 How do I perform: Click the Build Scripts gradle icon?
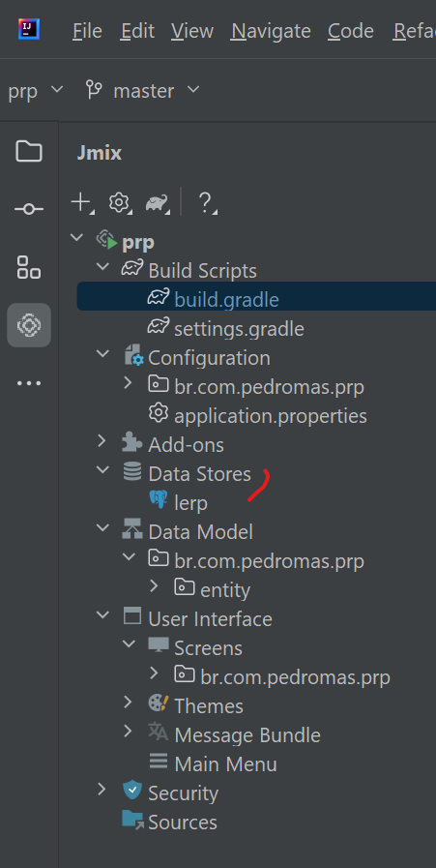tap(132, 269)
